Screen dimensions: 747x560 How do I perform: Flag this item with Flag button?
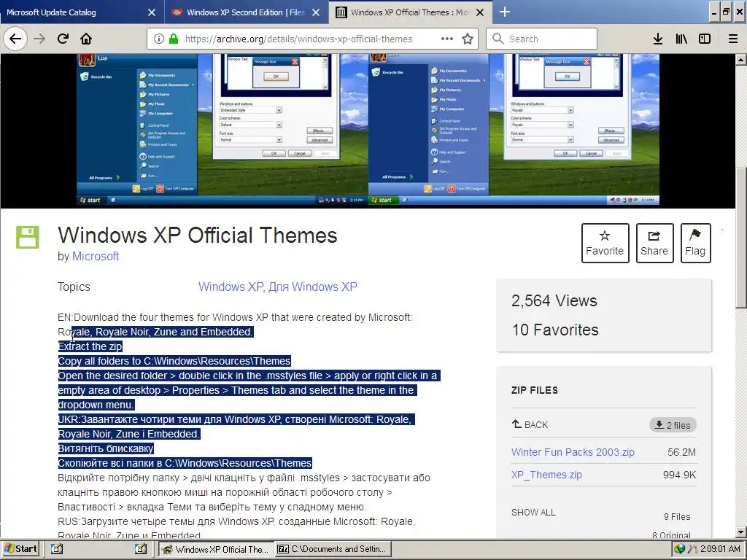pos(695,244)
